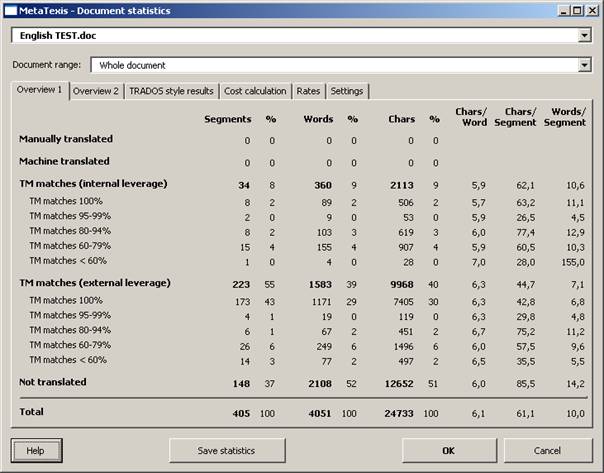Open the Document range dropdown arrow
Image resolution: width=604 pixels, height=473 pixels.
point(584,65)
